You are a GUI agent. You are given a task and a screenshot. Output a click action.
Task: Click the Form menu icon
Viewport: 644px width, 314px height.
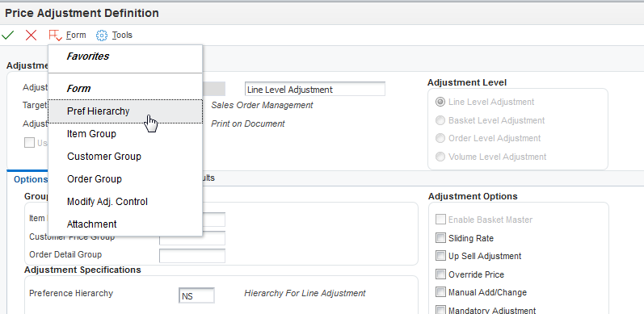tap(55, 36)
